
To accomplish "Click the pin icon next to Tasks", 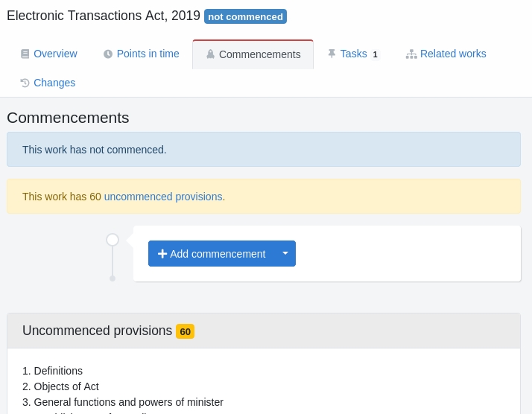I will coord(332,54).
